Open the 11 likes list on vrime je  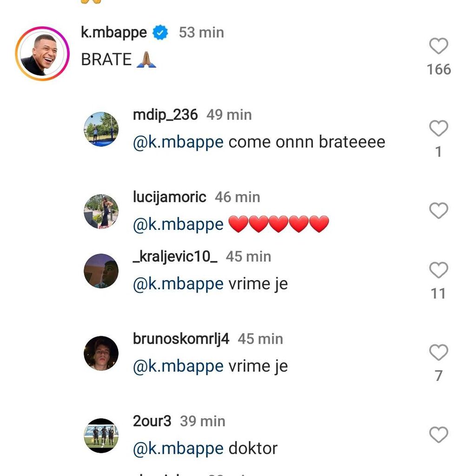(437, 293)
